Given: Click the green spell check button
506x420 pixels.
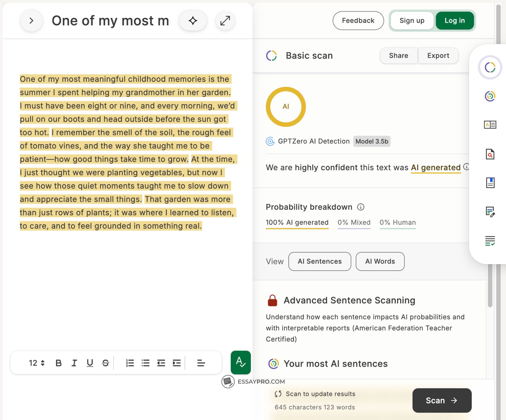Looking at the screenshot, I should (241, 362).
